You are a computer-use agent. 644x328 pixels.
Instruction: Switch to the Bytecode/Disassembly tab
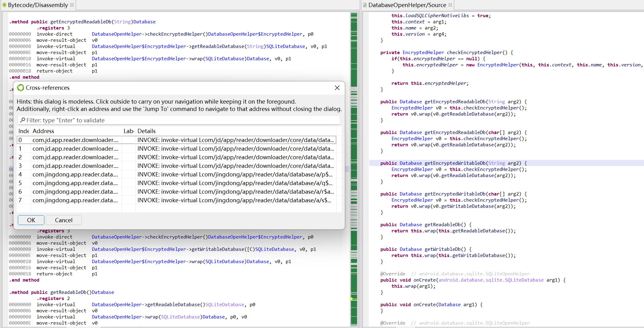[38, 5]
